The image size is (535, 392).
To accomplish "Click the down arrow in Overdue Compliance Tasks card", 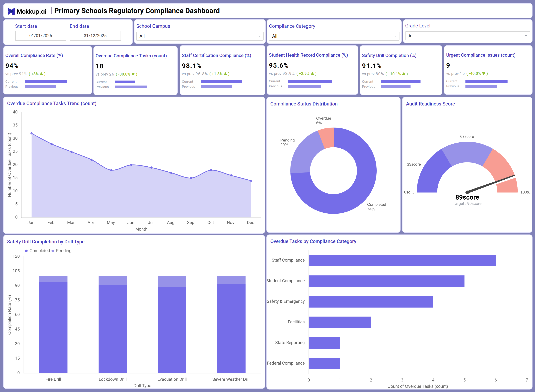I will pos(133,74).
